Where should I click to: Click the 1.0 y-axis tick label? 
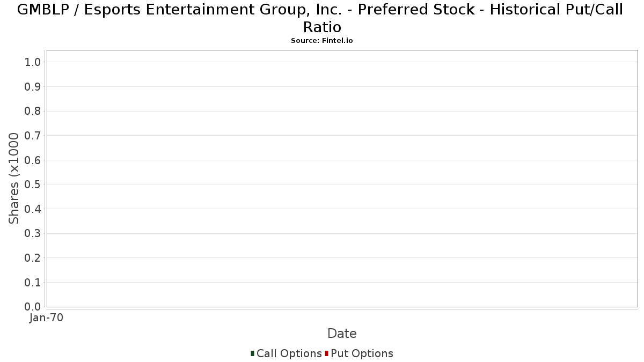(33, 62)
